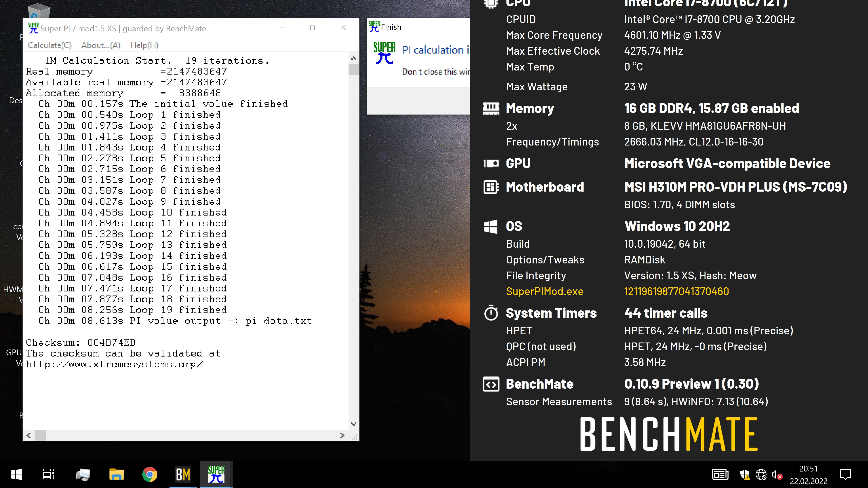The height and width of the screenshot is (488, 868).
Task: Click the Windows OS icon in BenchMate
Action: (x=491, y=227)
